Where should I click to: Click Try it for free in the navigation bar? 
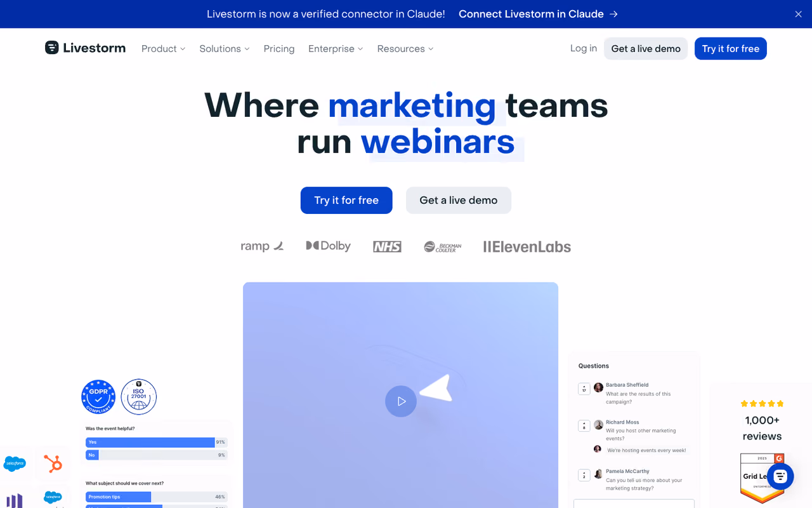coord(731,49)
